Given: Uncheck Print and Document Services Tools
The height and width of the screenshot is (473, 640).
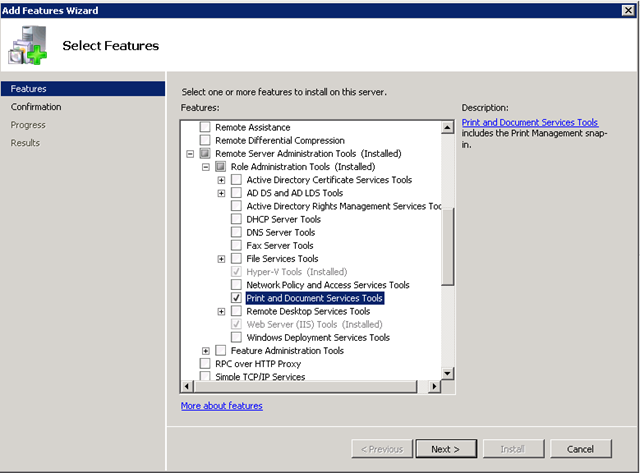Looking at the screenshot, I should (236, 298).
